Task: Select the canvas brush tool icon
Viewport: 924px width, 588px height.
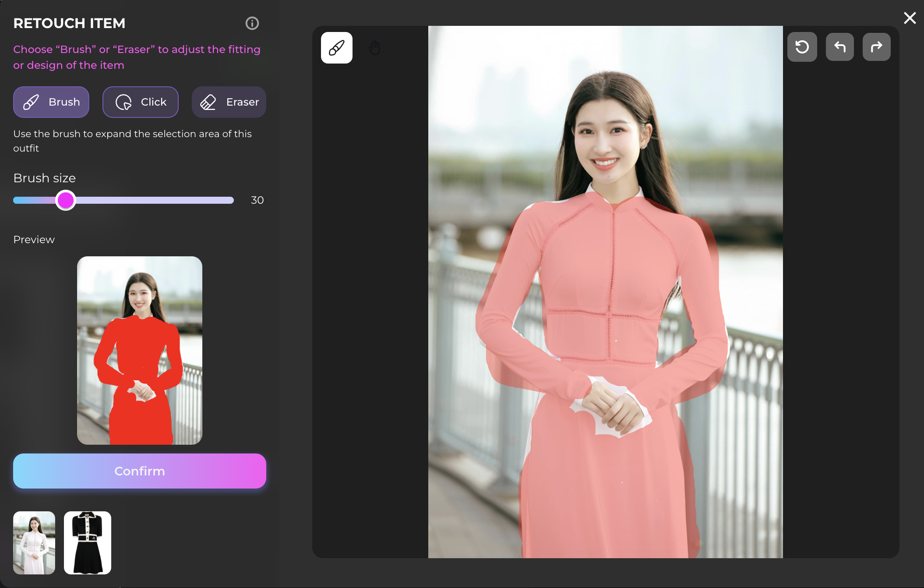Action: (336, 48)
